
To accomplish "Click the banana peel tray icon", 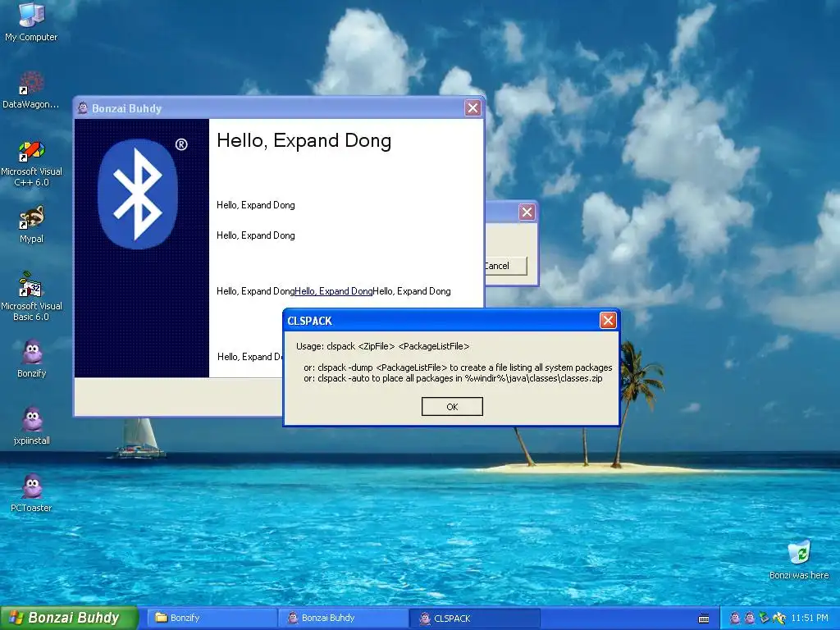I will 779,619.
